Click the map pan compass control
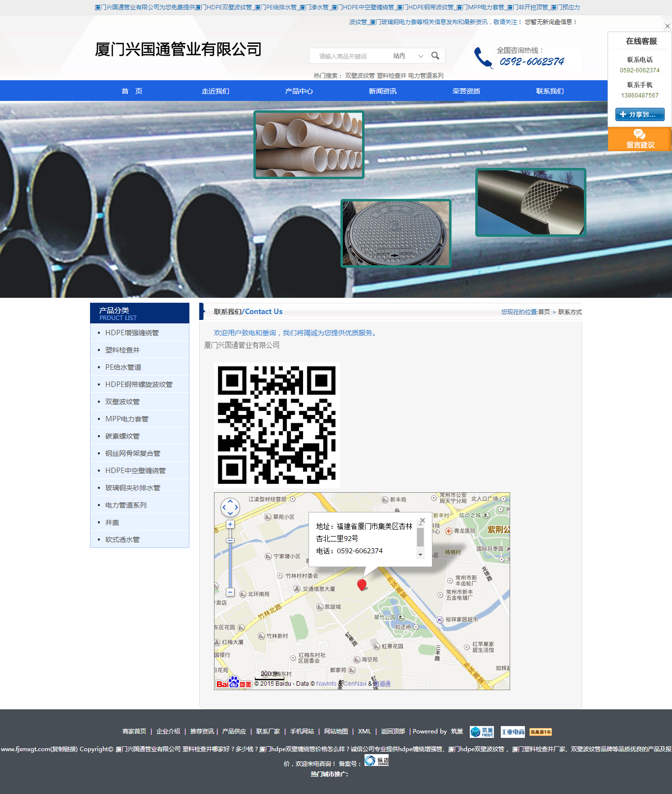 coord(230,507)
